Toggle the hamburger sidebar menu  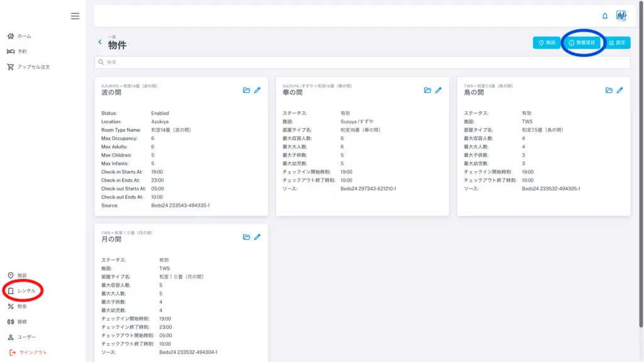[75, 16]
